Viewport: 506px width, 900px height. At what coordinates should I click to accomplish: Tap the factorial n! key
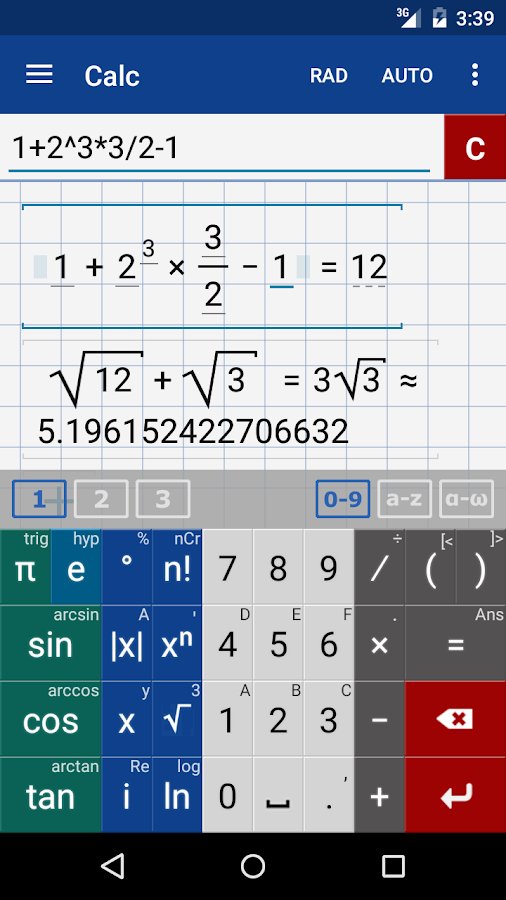(x=177, y=567)
